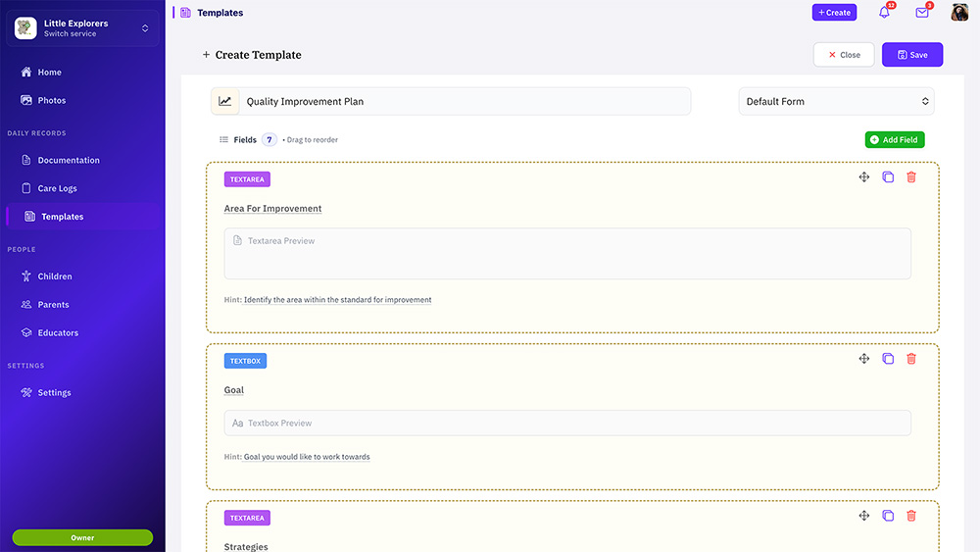This screenshot has height=552, width=980.
Task: Duplicate the Strategies field
Action: (888, 516)
